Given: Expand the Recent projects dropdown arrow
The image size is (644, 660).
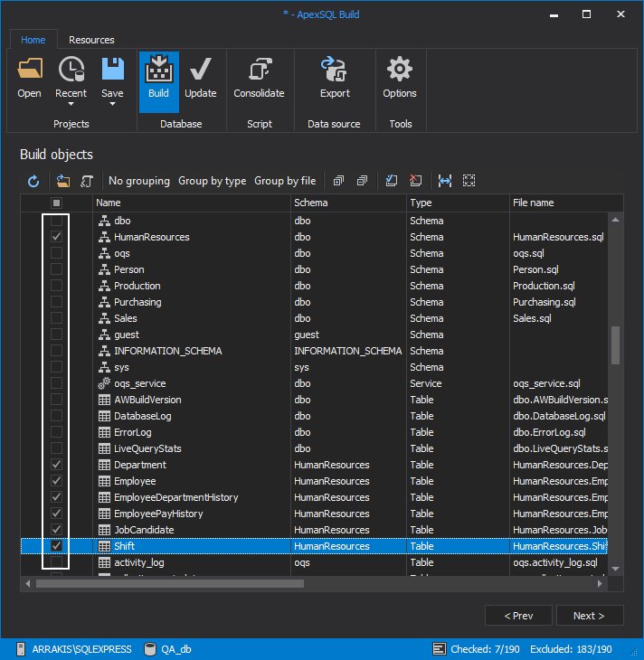Looking at the screenshot, I should point(71,104).
